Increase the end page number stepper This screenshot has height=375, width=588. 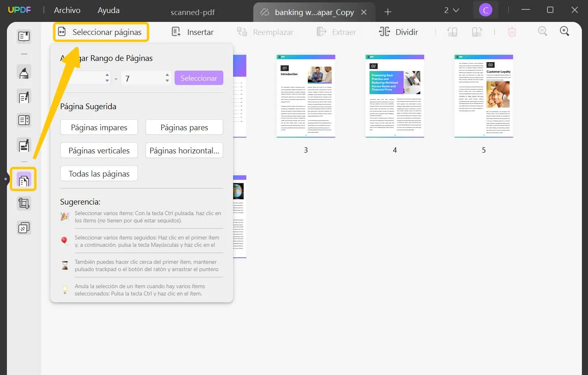pyautogui.click(x=167, y=75)
